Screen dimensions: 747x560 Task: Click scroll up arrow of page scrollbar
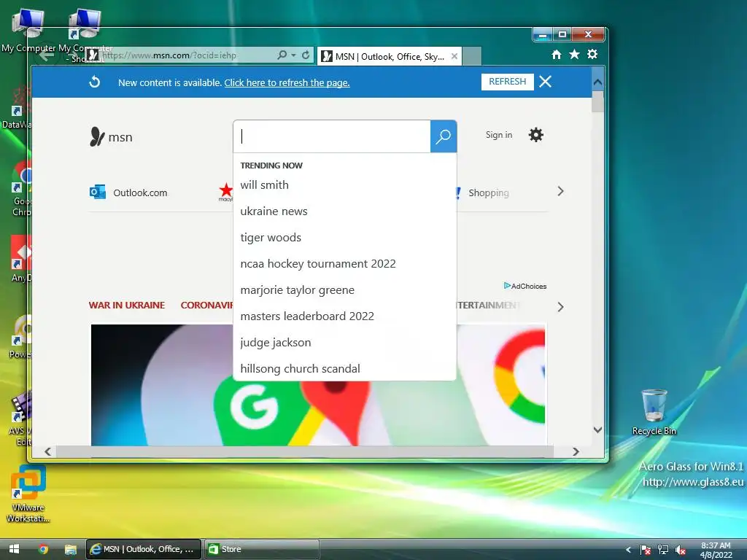(x=597, y=82)
